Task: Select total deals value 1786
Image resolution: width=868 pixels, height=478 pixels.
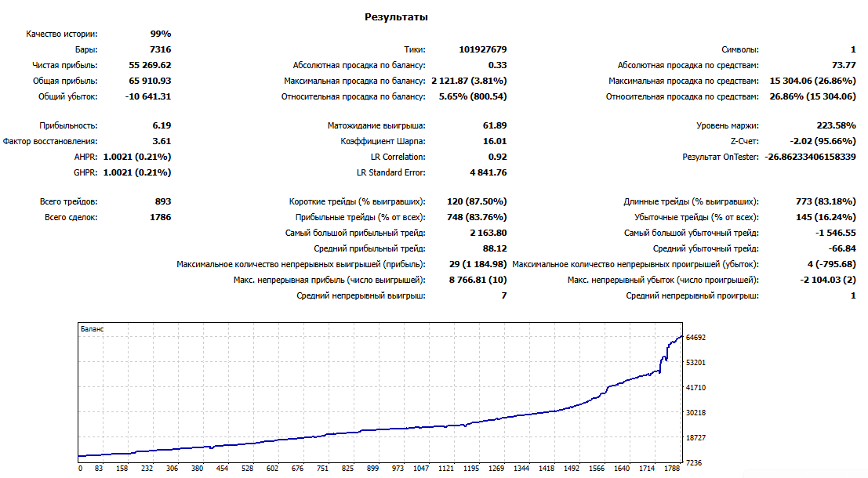Action: 161,217
